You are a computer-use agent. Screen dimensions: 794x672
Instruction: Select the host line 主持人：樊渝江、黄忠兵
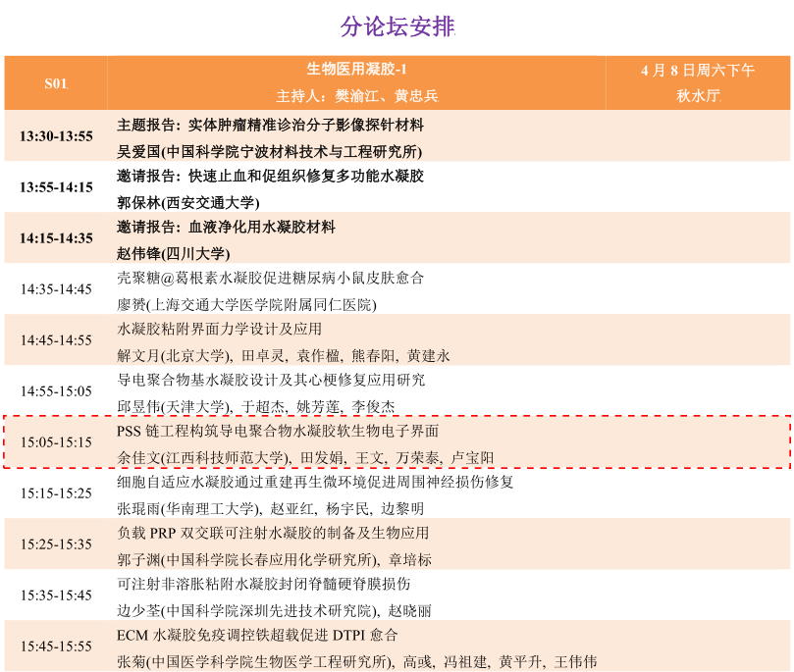356,96
